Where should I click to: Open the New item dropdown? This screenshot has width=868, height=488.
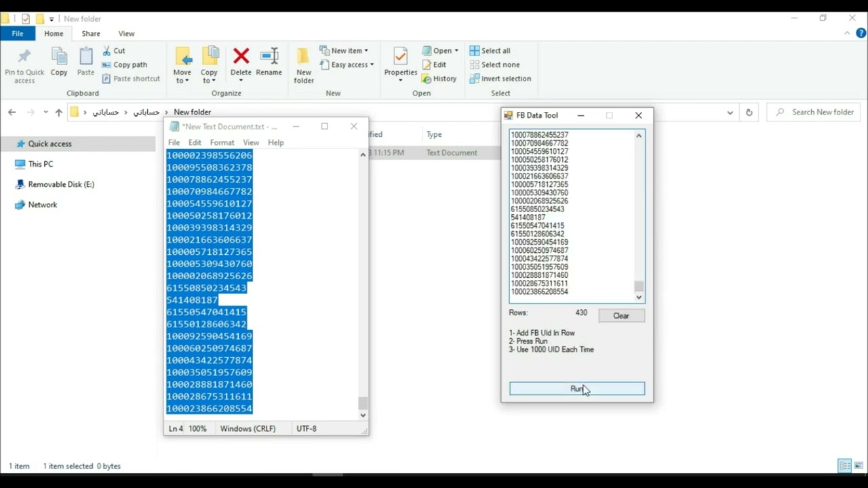pos(344,51)
